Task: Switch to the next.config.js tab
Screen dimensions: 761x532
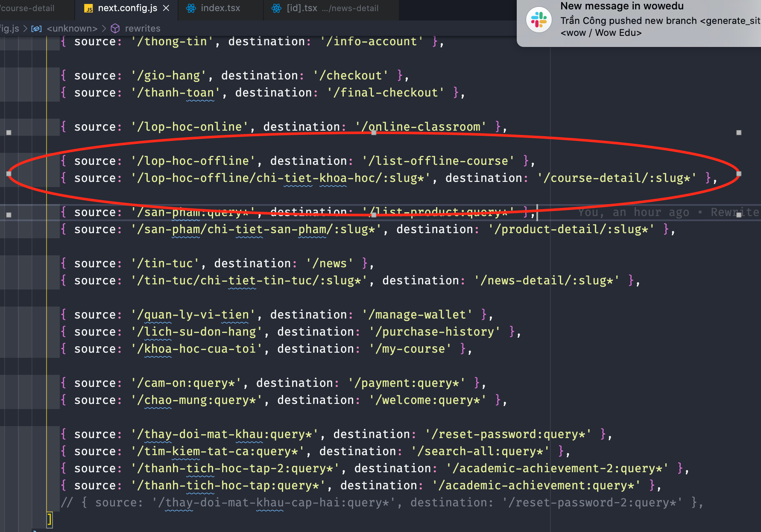Action: pyautogui.click(x=127, y=8)
